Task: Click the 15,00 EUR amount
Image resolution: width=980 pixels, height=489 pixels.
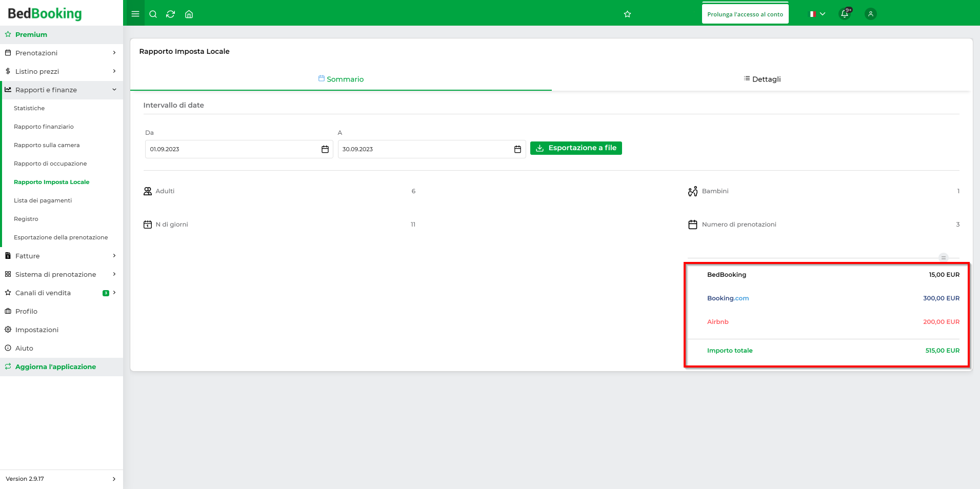Action: [944, 275]
